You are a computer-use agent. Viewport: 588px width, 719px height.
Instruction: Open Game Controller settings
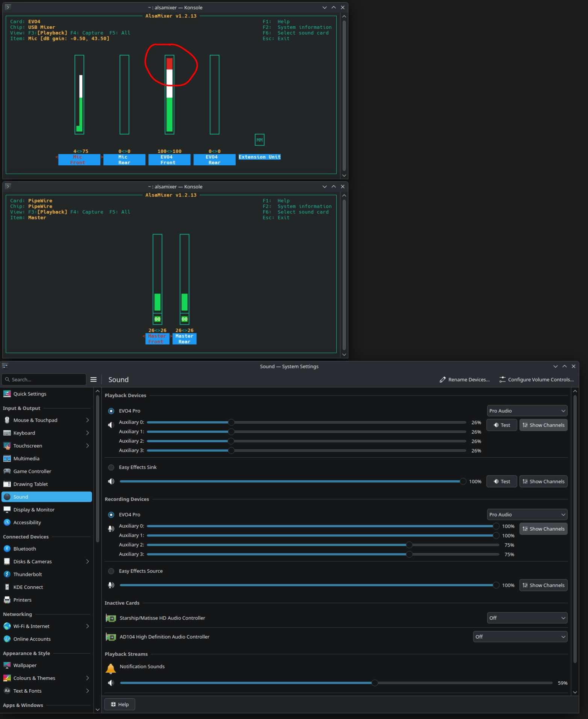coord(47,471)
